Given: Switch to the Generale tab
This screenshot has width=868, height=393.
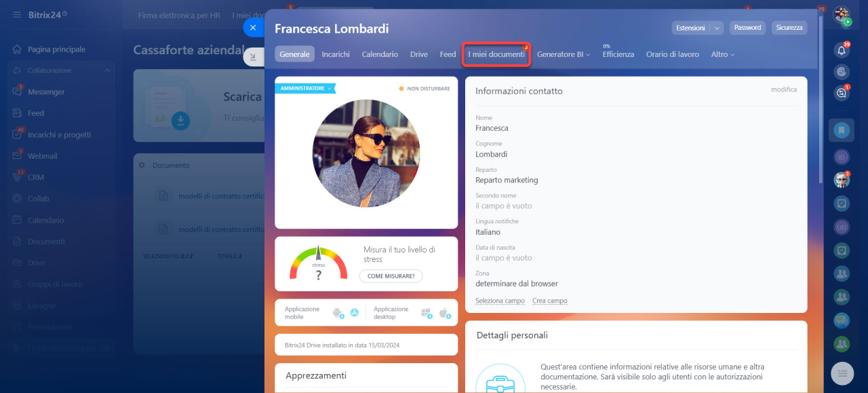Looking at the screenshot, I should (294, 54).
